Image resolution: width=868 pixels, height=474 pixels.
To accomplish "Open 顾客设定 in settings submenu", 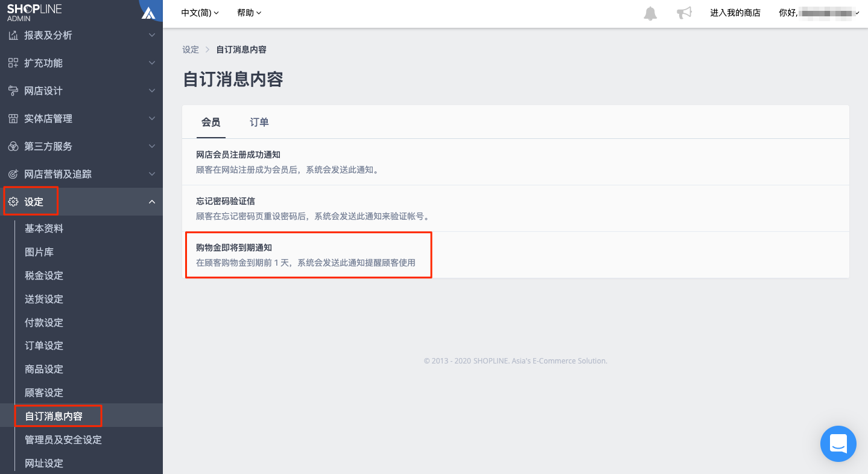I will tap(44, 393).
